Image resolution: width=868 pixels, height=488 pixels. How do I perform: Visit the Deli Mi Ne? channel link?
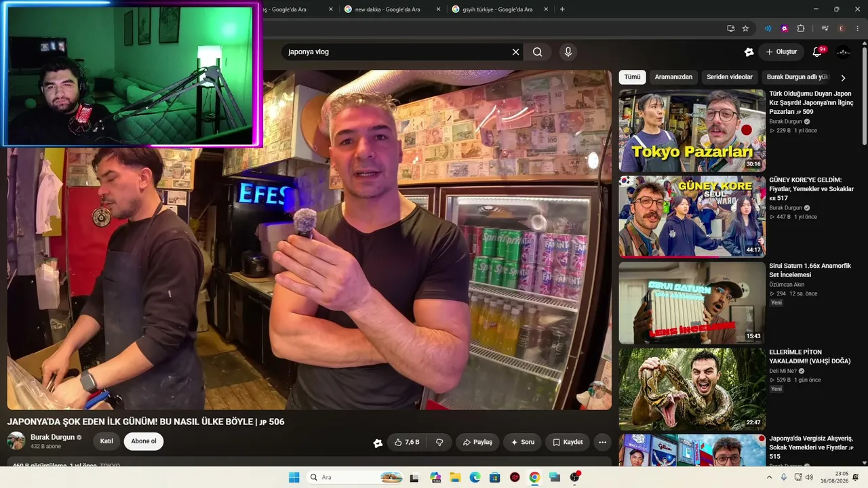[783, 371]
